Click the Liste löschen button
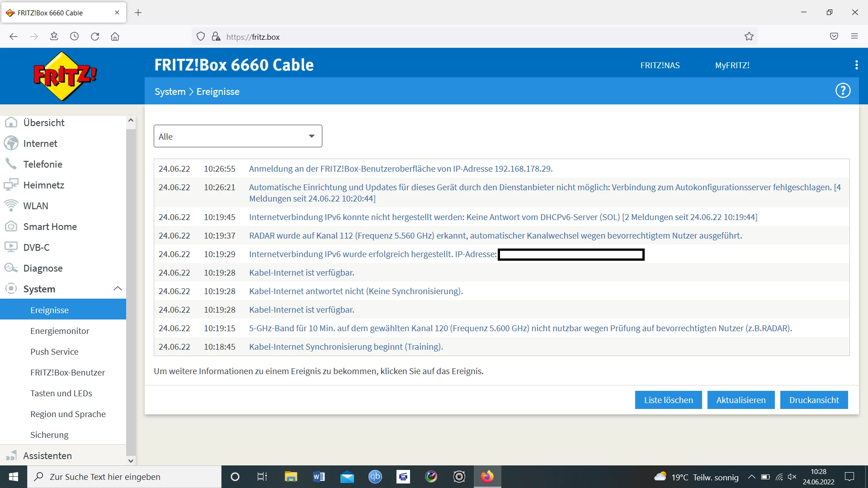868x488 pixels. point(668,400)
